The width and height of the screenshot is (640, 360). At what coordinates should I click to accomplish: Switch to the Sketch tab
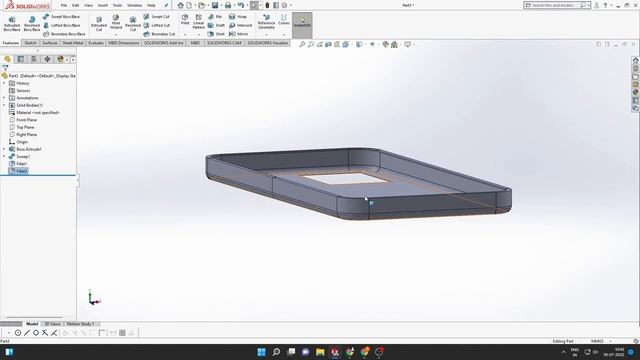click(30, 43)
